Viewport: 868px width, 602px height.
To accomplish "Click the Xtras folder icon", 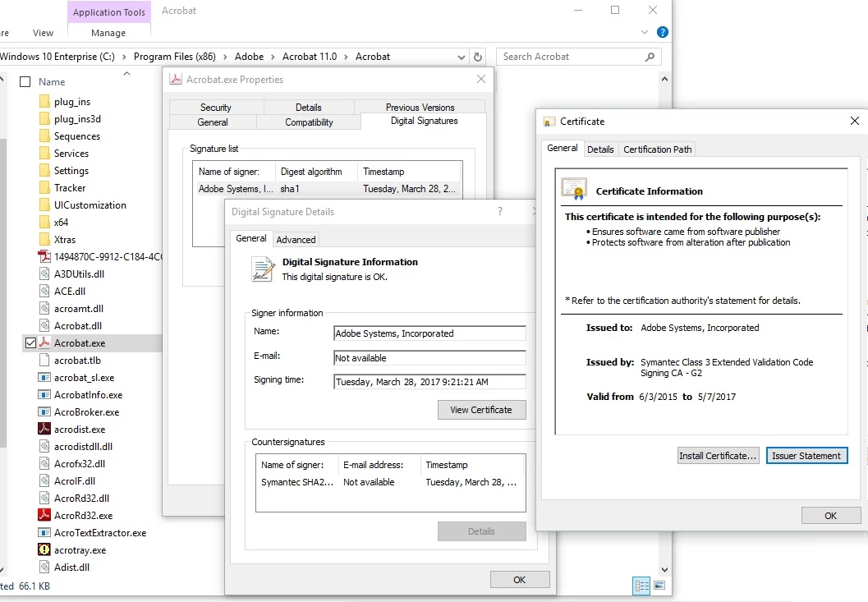I will click(44, 239).
